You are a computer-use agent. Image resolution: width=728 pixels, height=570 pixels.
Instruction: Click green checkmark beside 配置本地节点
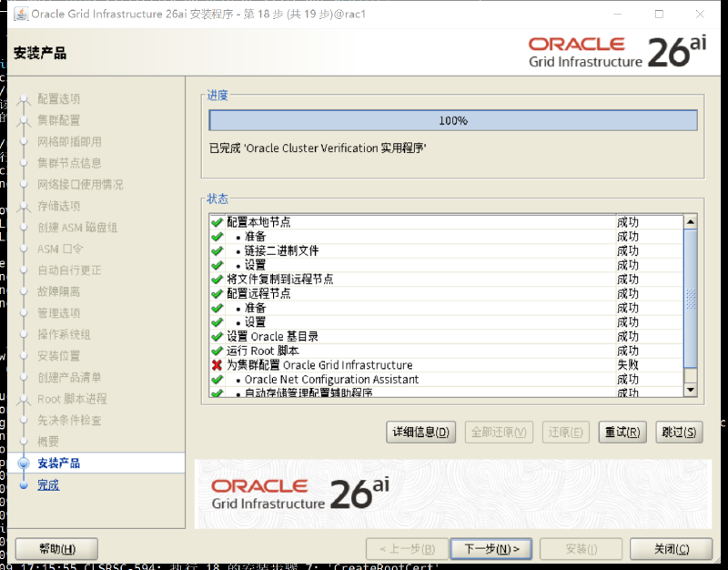click(217, 222)
